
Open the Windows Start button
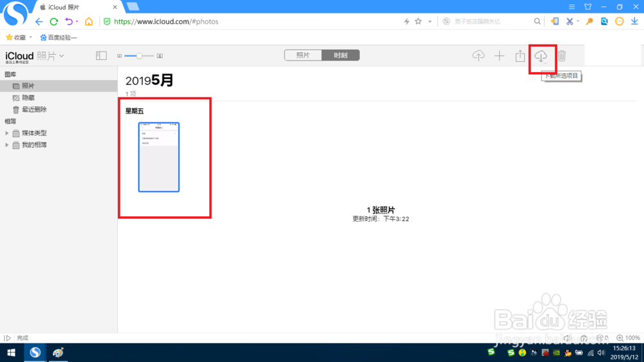point(12,352)
